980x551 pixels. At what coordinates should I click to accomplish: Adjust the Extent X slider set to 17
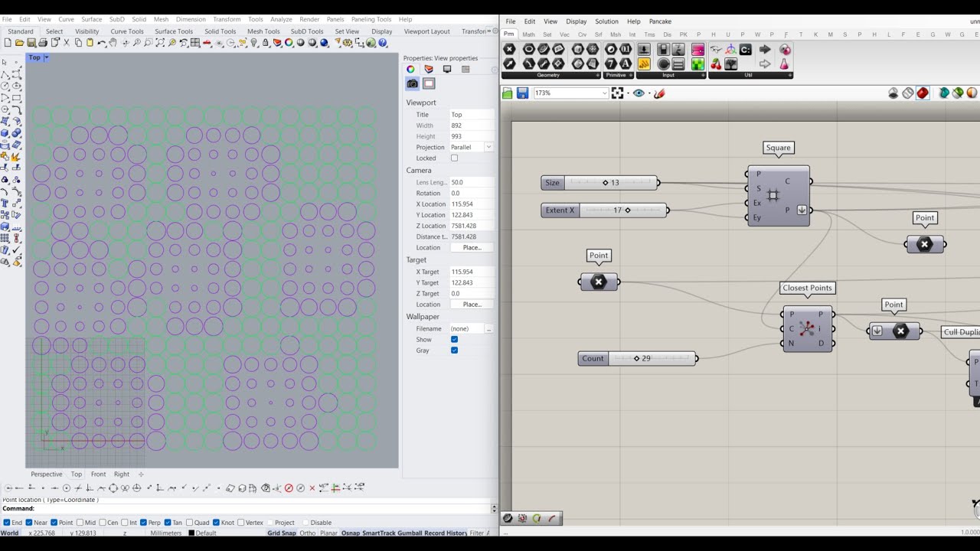click(604, 210)
